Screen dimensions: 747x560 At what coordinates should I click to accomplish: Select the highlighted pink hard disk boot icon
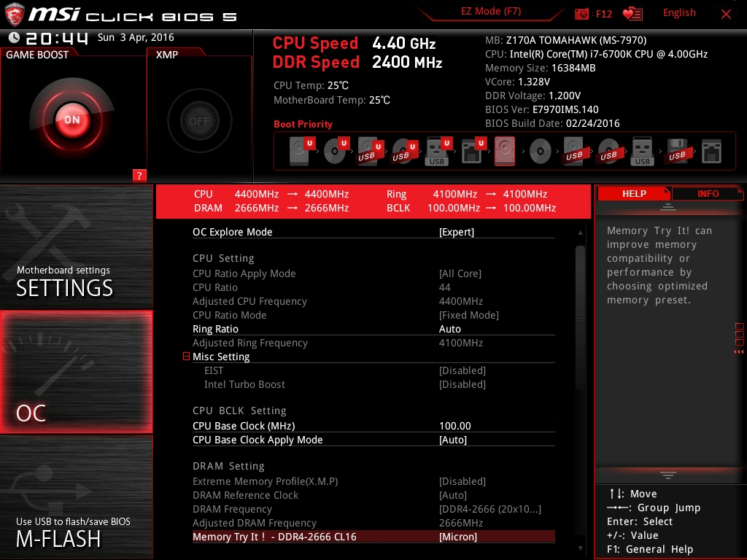(505, 151)
